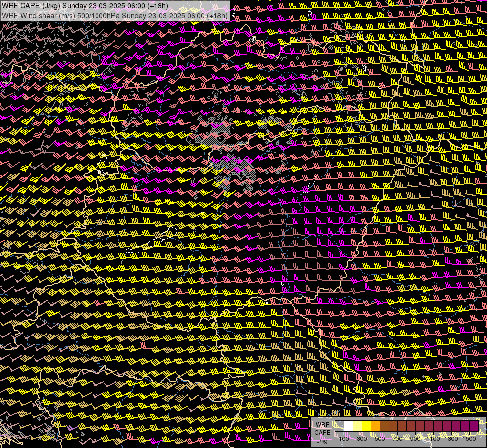Click the legend value 1100
487x448 pixels.
[433, 439]
